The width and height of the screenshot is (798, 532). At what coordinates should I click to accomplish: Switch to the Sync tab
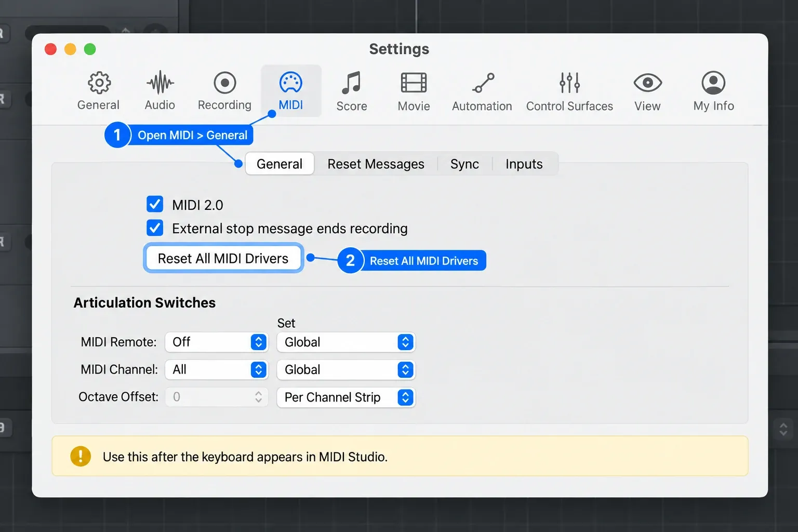[x=464, y=164]
